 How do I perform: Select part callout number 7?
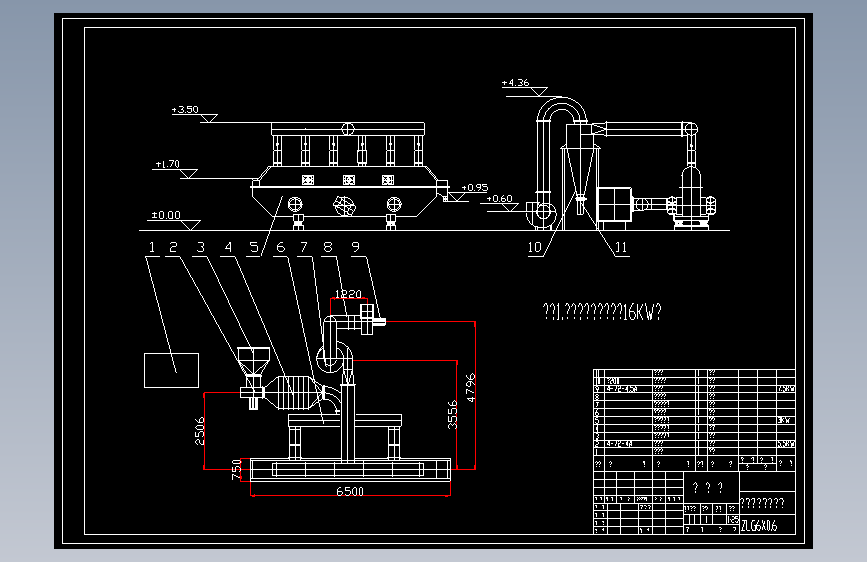tap(304, 247)
